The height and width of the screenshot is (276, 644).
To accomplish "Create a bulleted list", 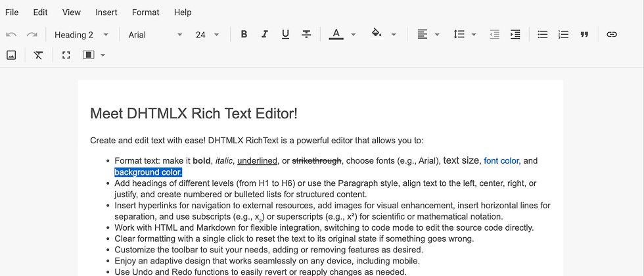I will pos(543,34).
